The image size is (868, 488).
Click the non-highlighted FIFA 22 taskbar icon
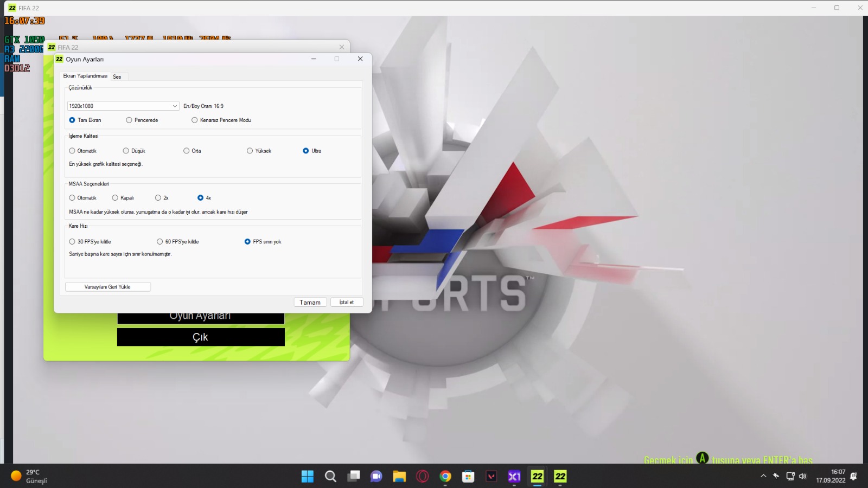560,476
